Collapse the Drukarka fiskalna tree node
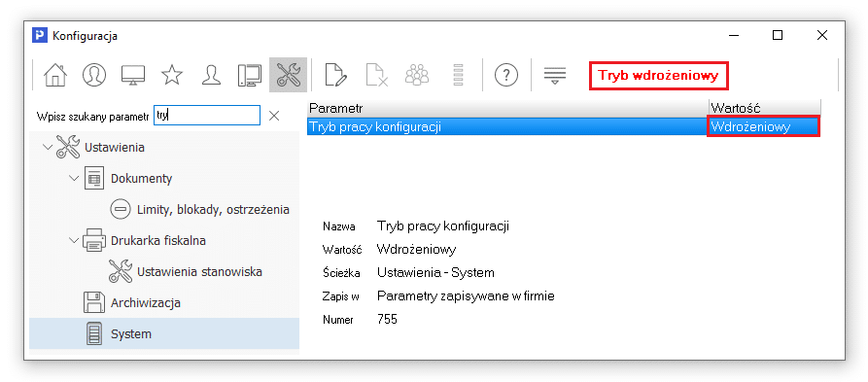The height and width of the screenshot is (382, 868). 74,240
